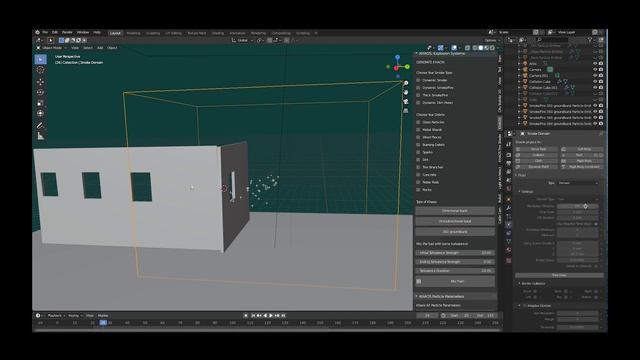This screenshot has height=360, width=640.
Task: Switch to the Modeling workspace tab
Action: (x=133, y=33)
